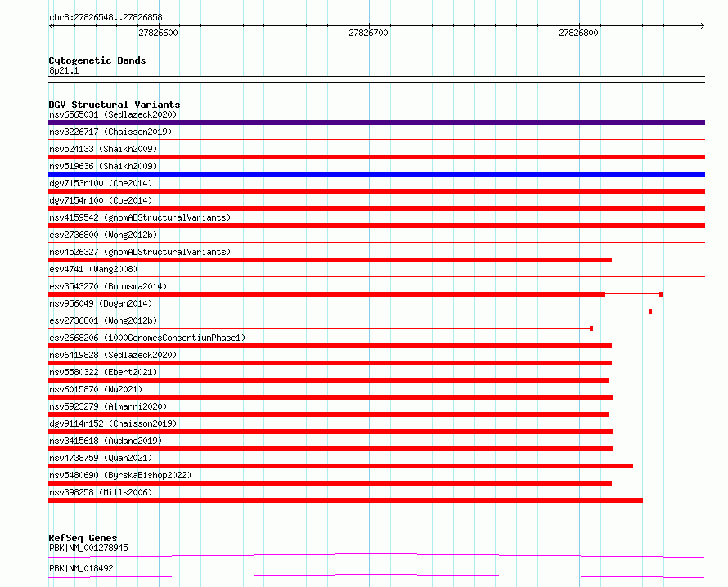728x587 pixels.
Task: Select nsv519636 (Shaikh2009) label
Action: click(x=103, y=166)
